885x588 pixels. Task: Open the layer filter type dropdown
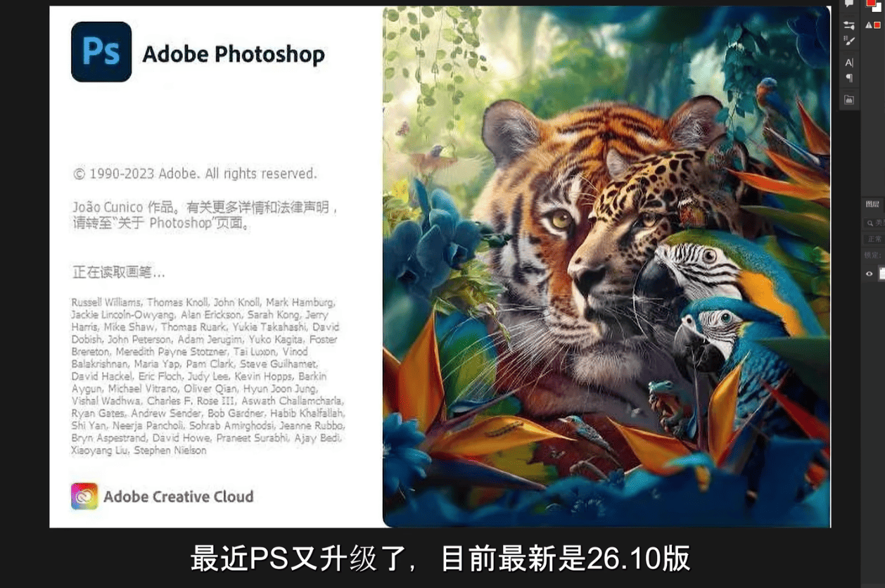(874, 223)
